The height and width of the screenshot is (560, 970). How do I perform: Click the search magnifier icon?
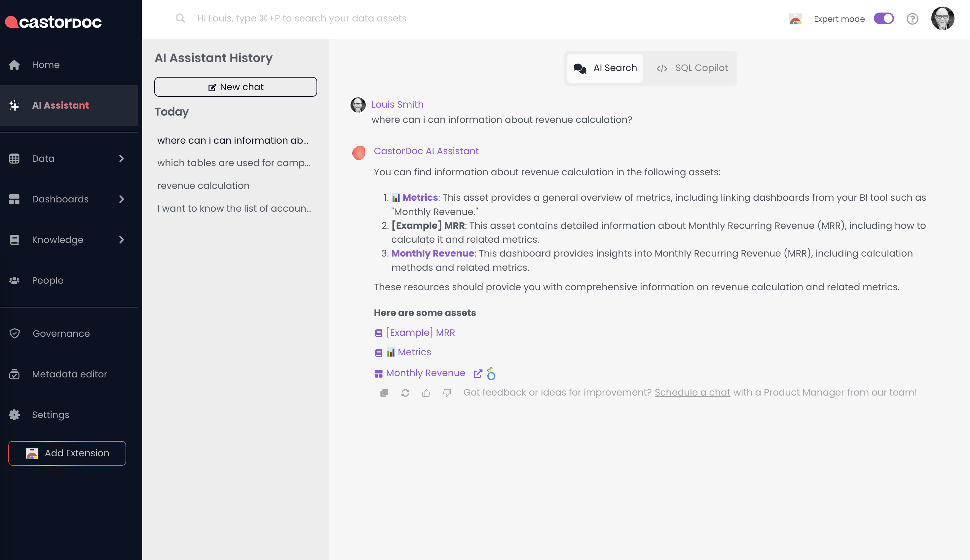180,18
